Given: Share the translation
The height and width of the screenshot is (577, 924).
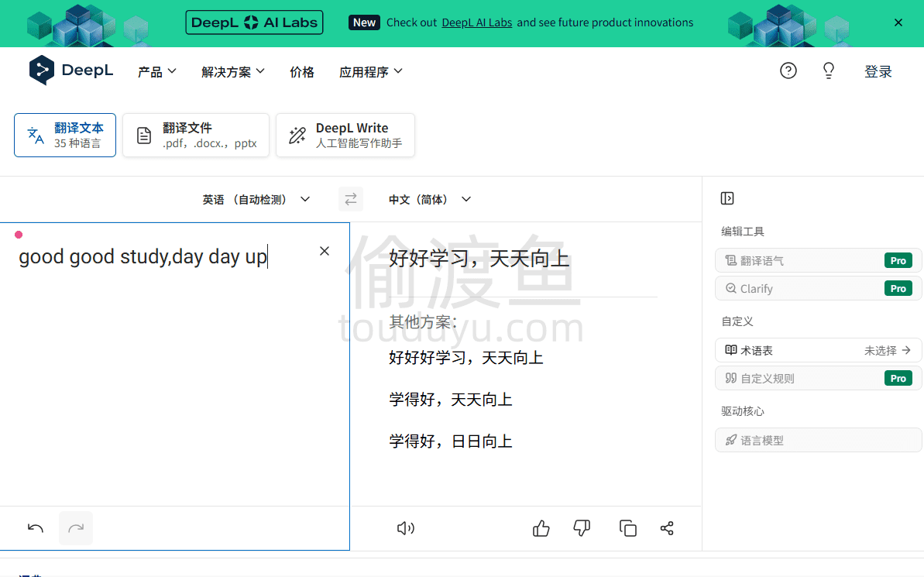Looking at the screenshot, I should point(667,528).
